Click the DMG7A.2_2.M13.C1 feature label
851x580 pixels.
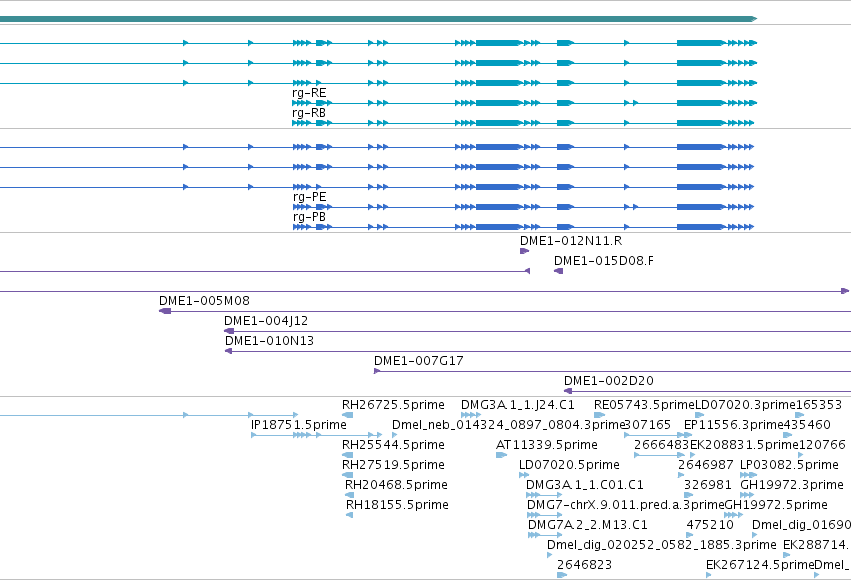587,525
